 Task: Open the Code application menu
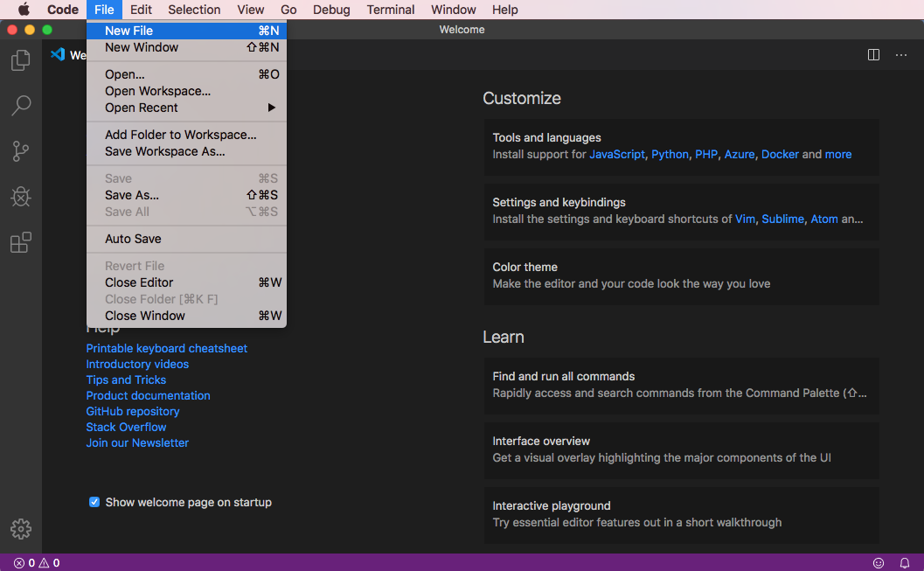pyautogui.click(x=62, y=10)
